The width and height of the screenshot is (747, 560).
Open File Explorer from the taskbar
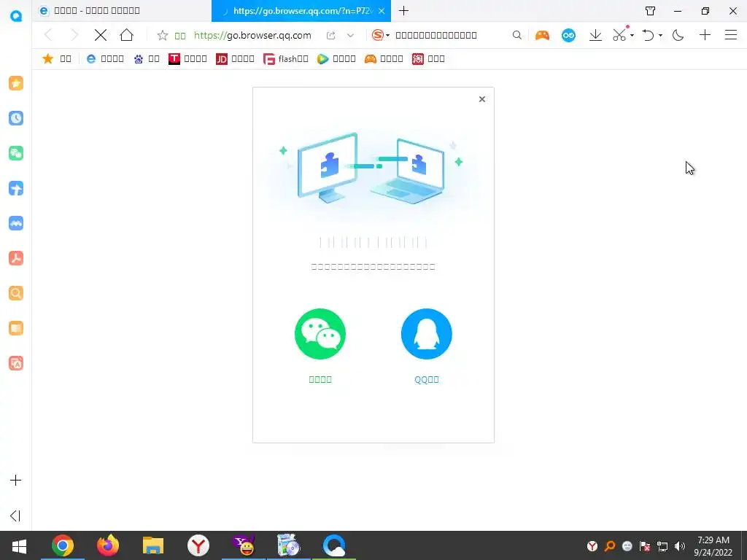tap(153, 545)
